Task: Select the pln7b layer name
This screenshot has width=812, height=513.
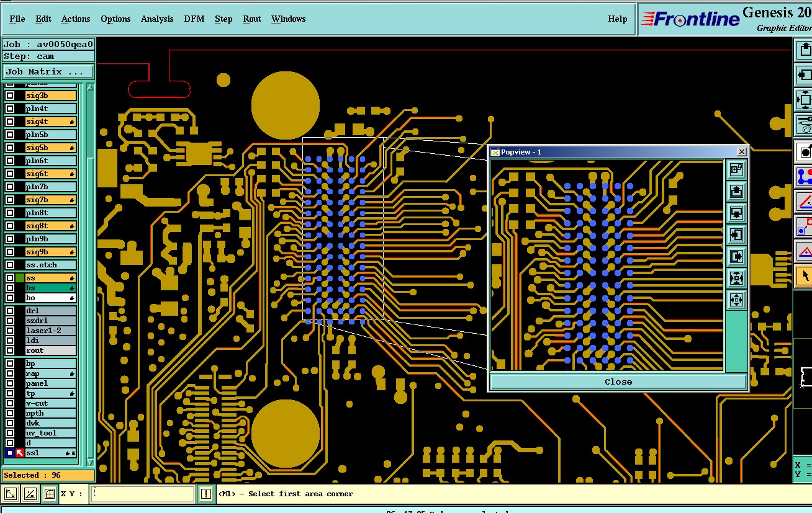Action: click(50, 187)
